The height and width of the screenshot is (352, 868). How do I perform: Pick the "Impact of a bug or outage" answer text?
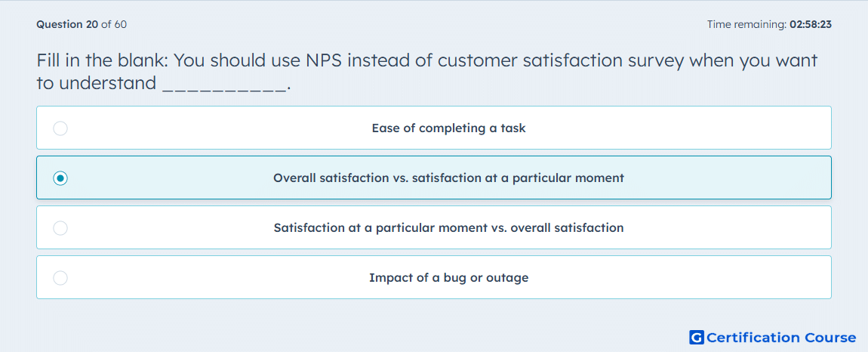[448, 278]
